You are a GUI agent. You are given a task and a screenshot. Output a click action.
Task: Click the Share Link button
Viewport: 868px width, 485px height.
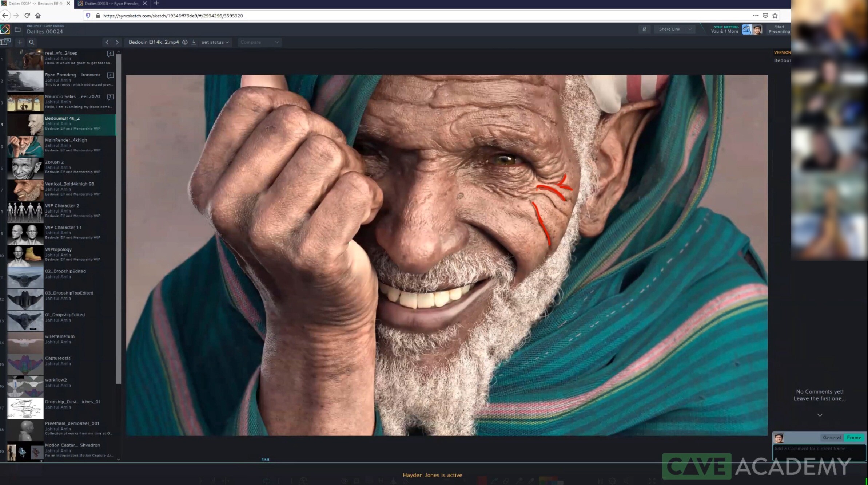[x=669, y=29]
